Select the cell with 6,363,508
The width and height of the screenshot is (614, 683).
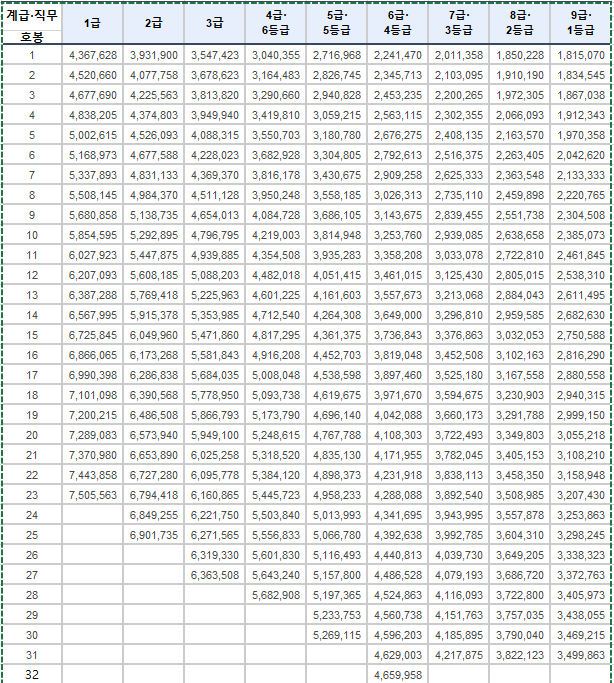(x=214, y=576)
